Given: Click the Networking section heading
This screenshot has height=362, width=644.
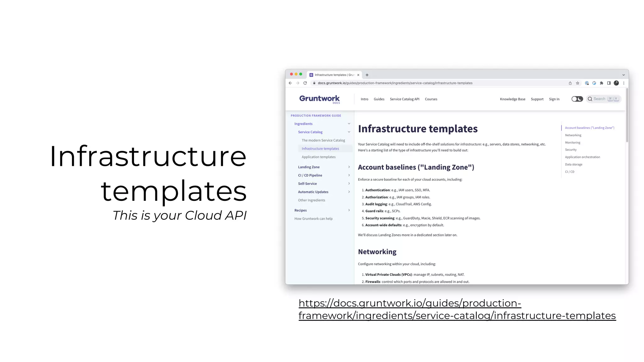Looking at the screenshot, I should coord(377,252).
